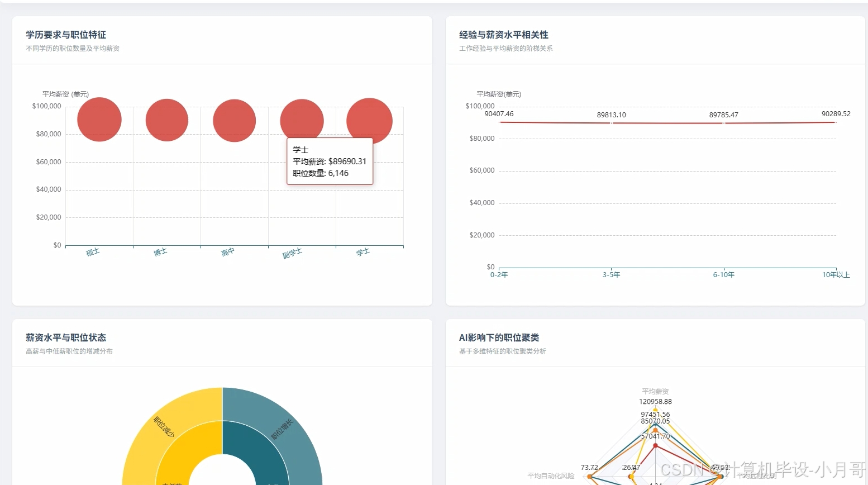This screenshot has width=868, height=485.
Task: Click the subtitle 高薪与中低薪职位的增减分布
Action: (69, 351)
